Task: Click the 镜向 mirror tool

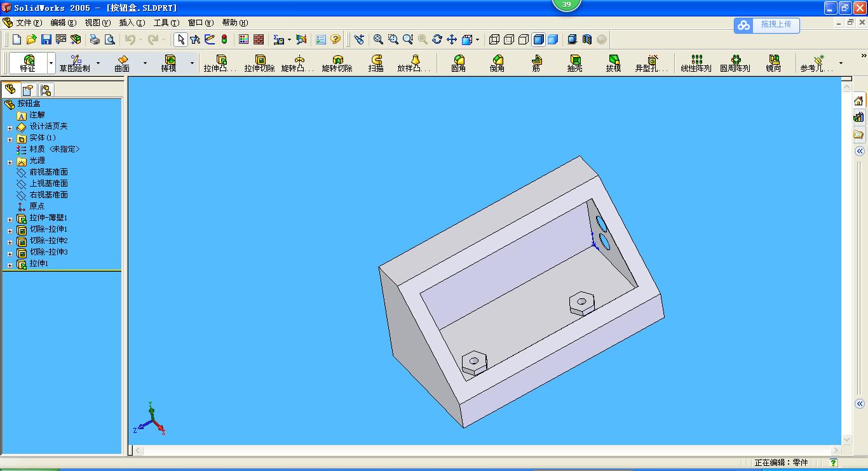Action: pos(773,63)
